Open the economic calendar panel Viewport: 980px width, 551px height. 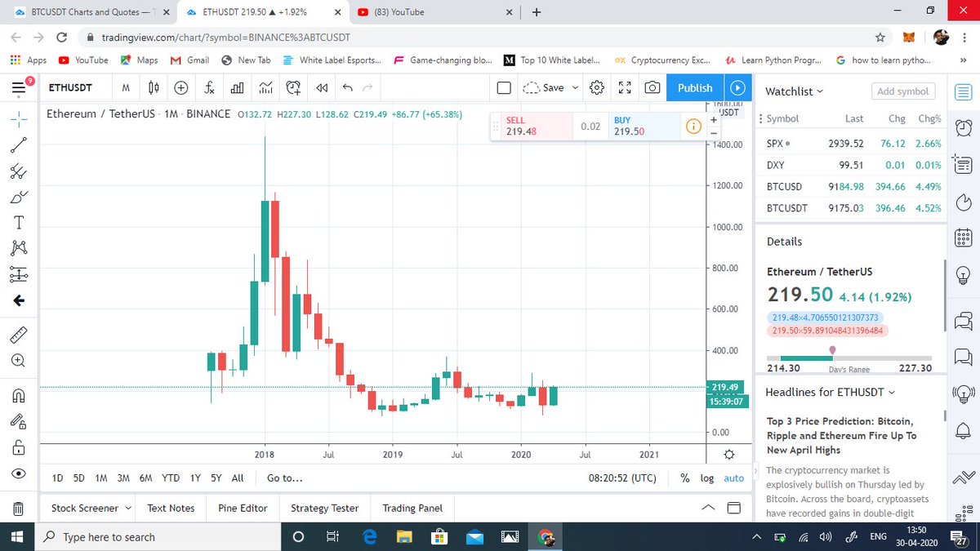tap(964, 238)
